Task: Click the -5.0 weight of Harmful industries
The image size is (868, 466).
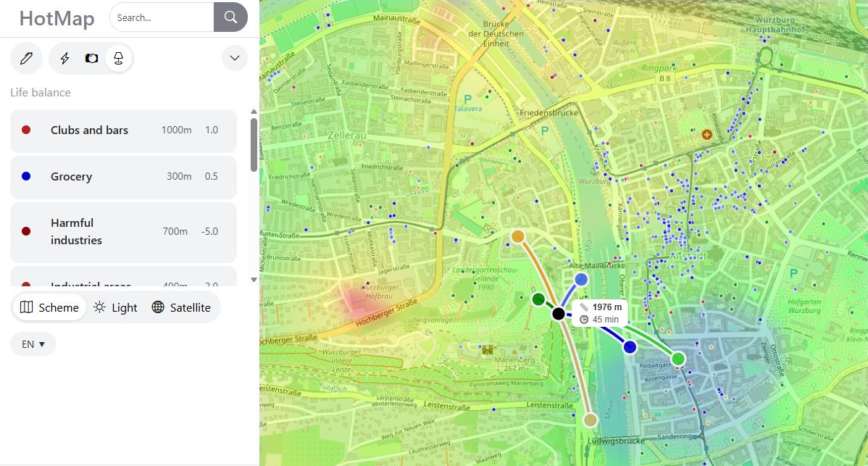Action: point(210,231)
